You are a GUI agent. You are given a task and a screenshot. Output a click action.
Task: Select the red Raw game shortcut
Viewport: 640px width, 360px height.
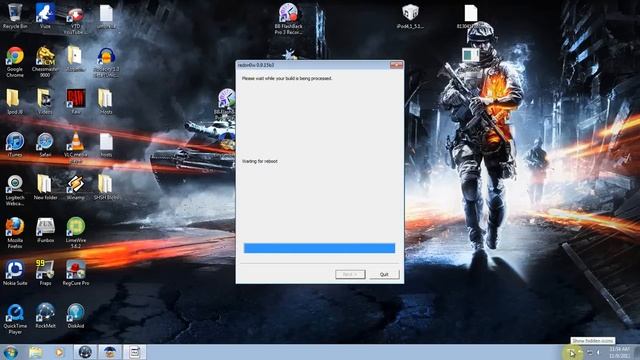(x=76, y=102)
